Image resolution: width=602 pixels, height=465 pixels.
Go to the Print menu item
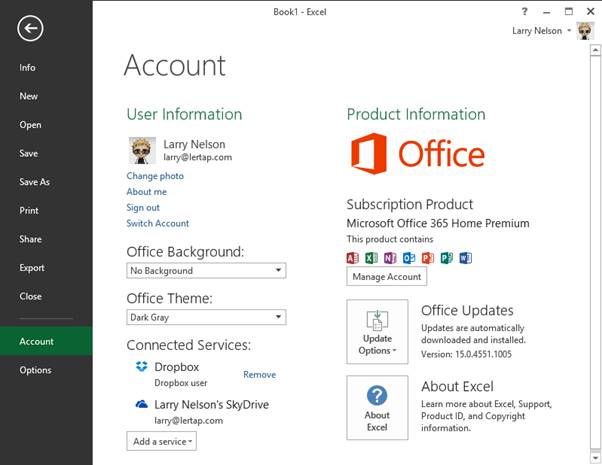click(x=29, y=211)
